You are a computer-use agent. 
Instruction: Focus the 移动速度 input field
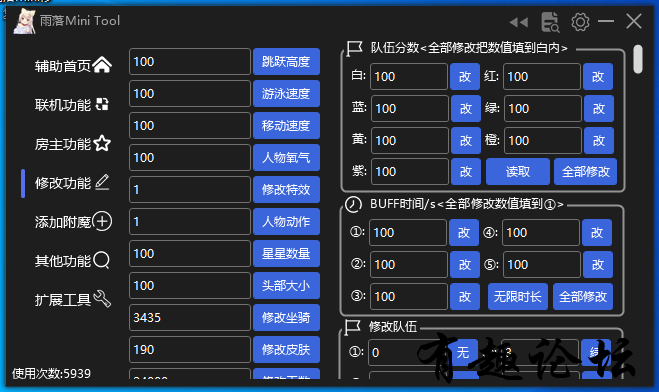pos(190,125)
